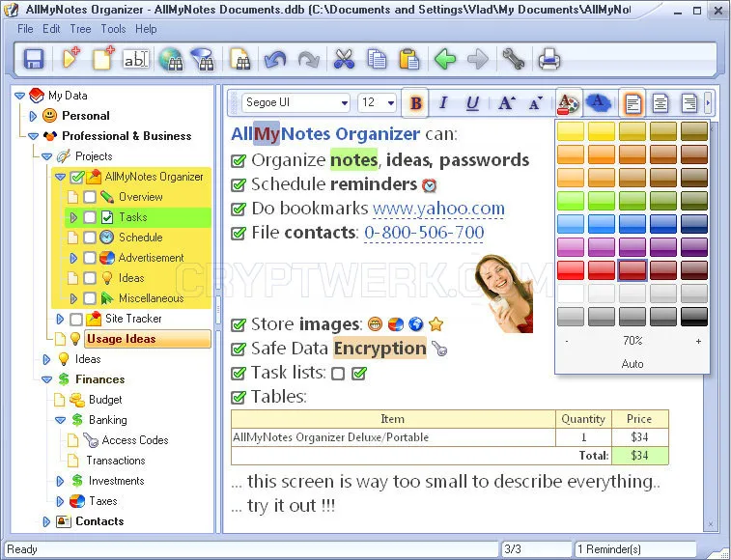Align text right icon

click(689, 102)
